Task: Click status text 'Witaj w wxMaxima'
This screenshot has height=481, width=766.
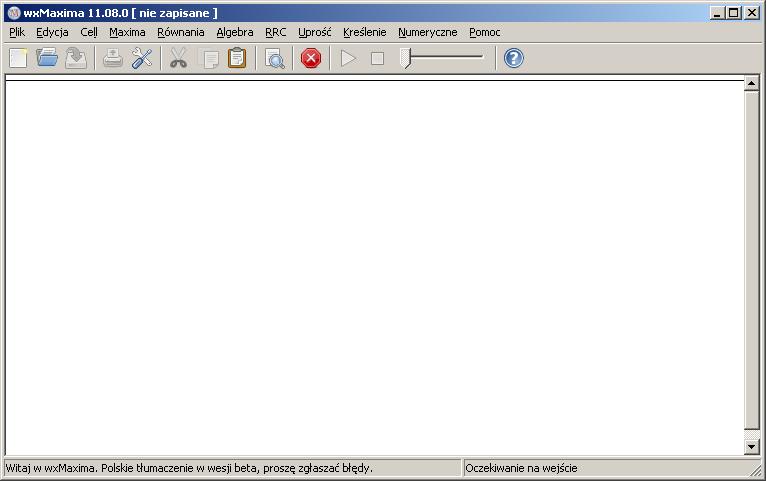Action: (x=50, y=468)
